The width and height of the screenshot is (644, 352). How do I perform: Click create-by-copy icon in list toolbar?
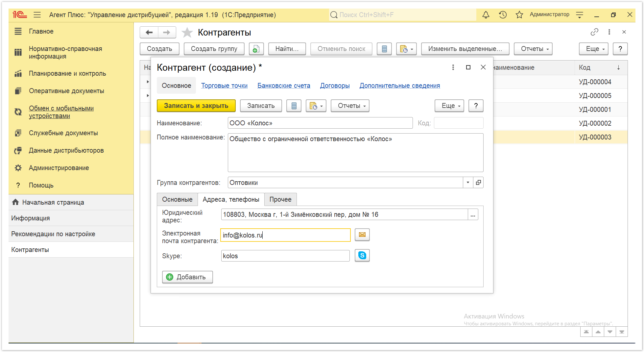(x=256, y=49)
